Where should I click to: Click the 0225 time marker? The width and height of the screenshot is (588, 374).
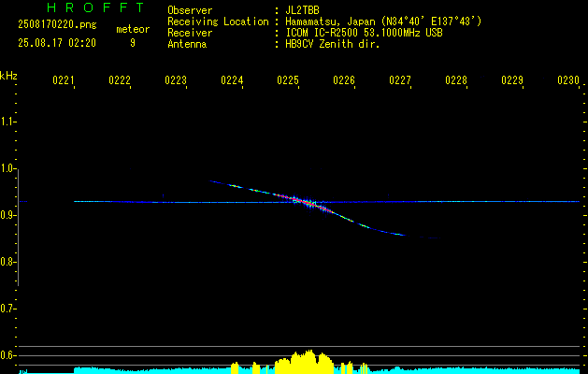coord(288,80)
